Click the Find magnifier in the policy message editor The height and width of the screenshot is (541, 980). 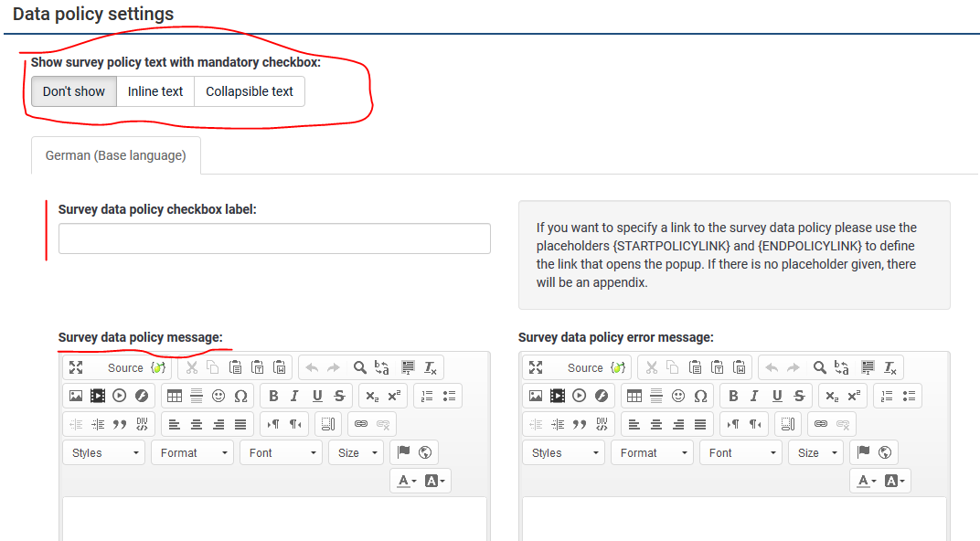point(360,367)
